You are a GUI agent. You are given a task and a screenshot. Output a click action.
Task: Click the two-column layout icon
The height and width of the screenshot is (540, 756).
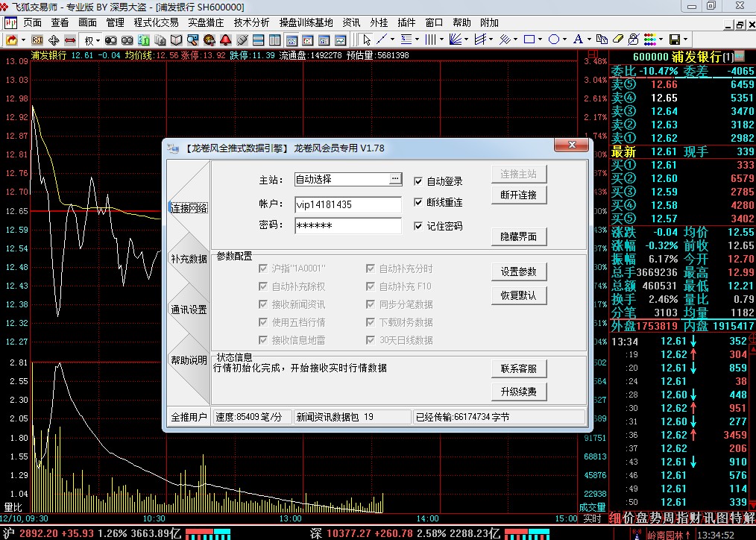(275, 40)
